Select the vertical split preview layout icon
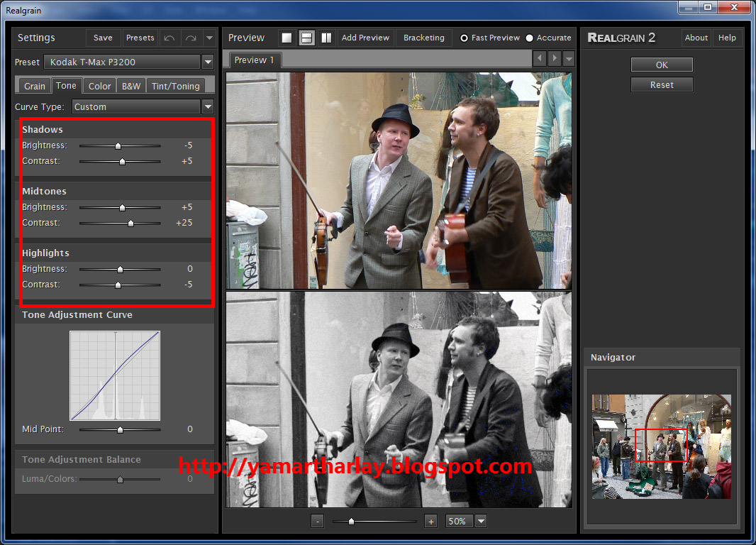This screenshot has height=545, width=756. pos(326,38)
